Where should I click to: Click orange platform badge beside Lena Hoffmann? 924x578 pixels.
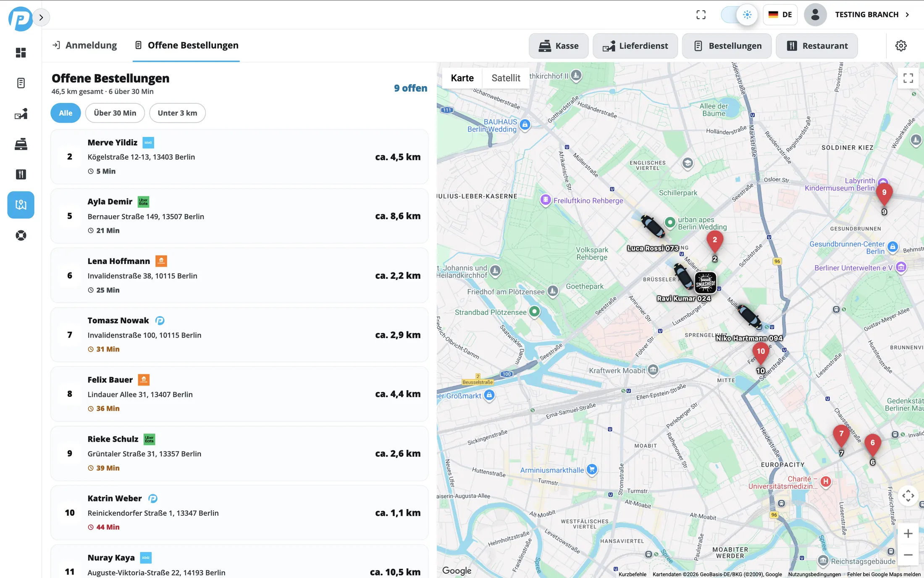pos(161,261)
